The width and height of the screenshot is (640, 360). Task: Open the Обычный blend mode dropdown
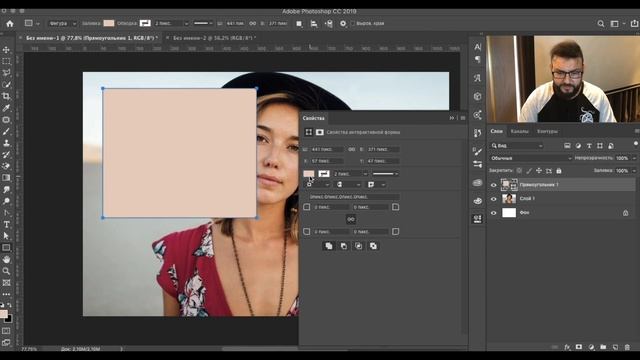[531, 158]
